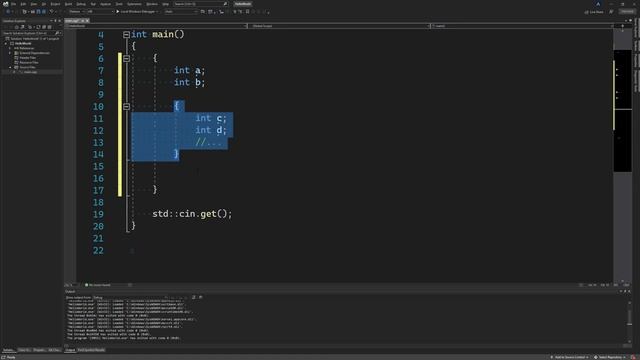The height and width of the screenshot is (360, 640).
Task: Click the 'int b;' declaration line
Action: 189,82
